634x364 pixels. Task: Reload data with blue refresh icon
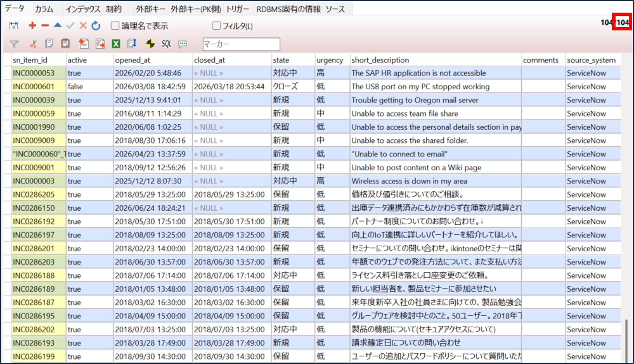(96, 26)
